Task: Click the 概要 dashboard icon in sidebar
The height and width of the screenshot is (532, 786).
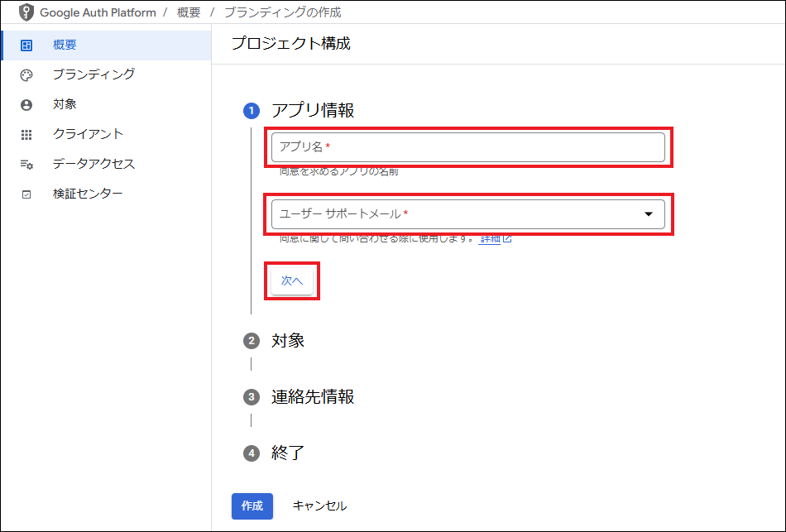Action: pyautogui.click(x=26, y=45)
